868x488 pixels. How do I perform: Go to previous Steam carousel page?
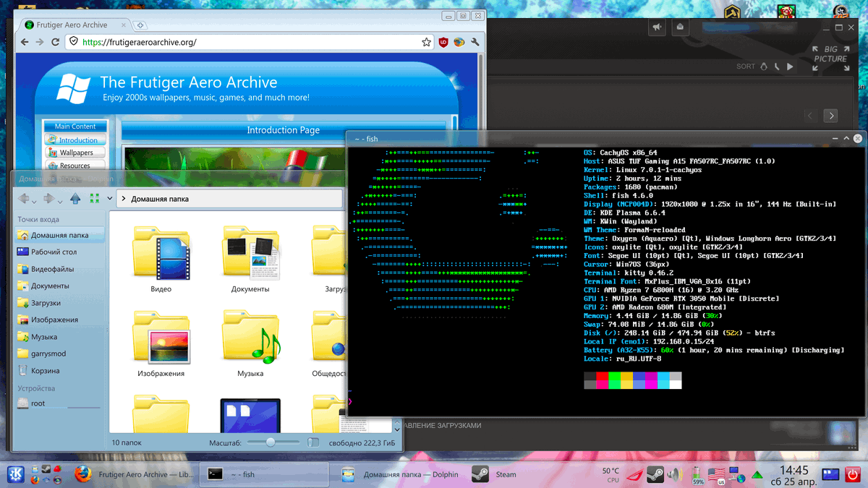811,116
